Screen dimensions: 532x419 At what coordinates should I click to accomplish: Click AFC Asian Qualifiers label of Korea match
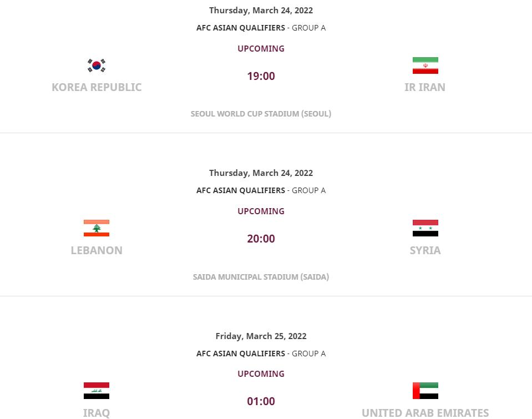pos(241,28)
